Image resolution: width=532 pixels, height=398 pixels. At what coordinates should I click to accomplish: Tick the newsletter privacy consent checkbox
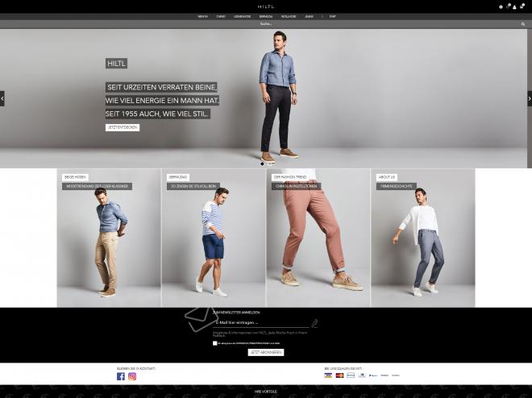pos(214,343)
